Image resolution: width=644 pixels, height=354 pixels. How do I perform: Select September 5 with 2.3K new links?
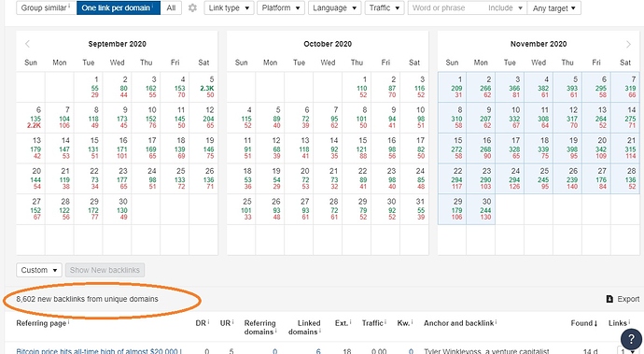point(203,87)
